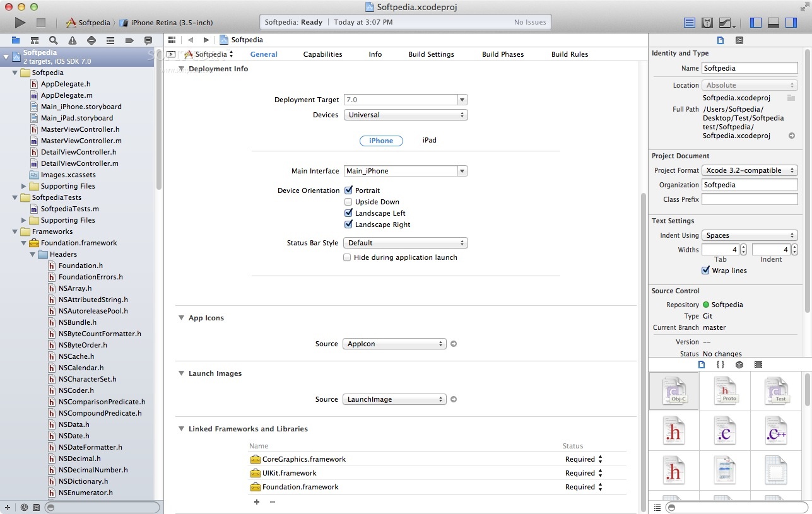This screenshot has height=514, width=812.
Task: Toggle the Debug area visibility
Action: (x=774, y=23)
